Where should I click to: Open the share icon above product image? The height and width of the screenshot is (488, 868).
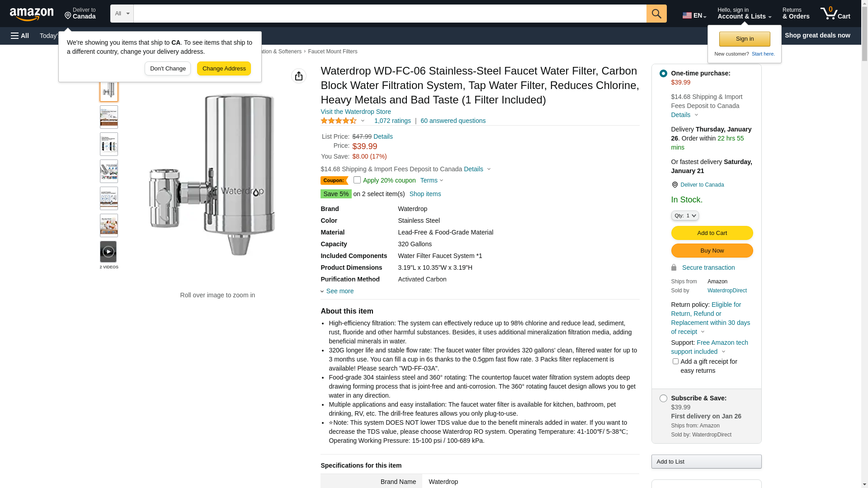pyautogui.click(x=299, y=76)
